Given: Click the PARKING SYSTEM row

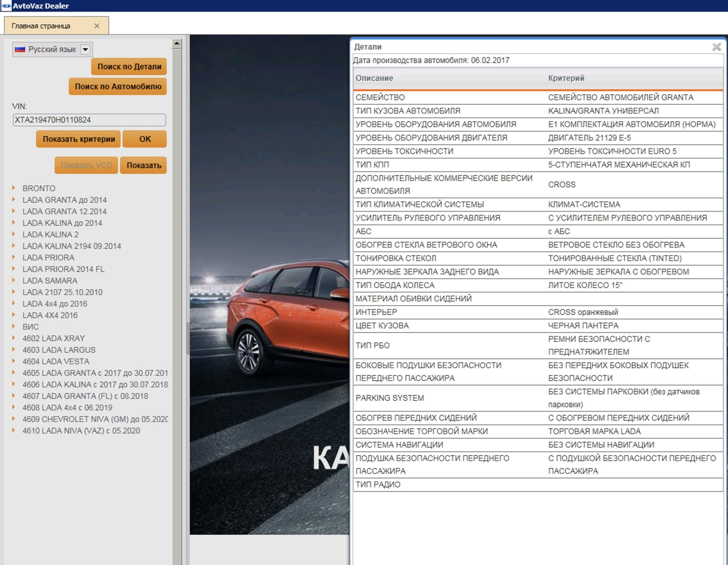Looking at the screenshot, I should pos(538,398).
